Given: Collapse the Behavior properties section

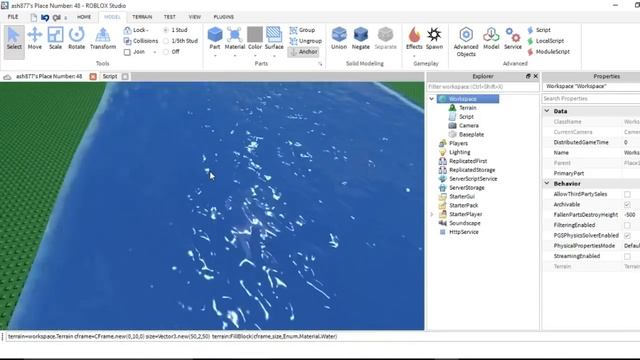Looking at the screenshot, I should coord(547,184).
